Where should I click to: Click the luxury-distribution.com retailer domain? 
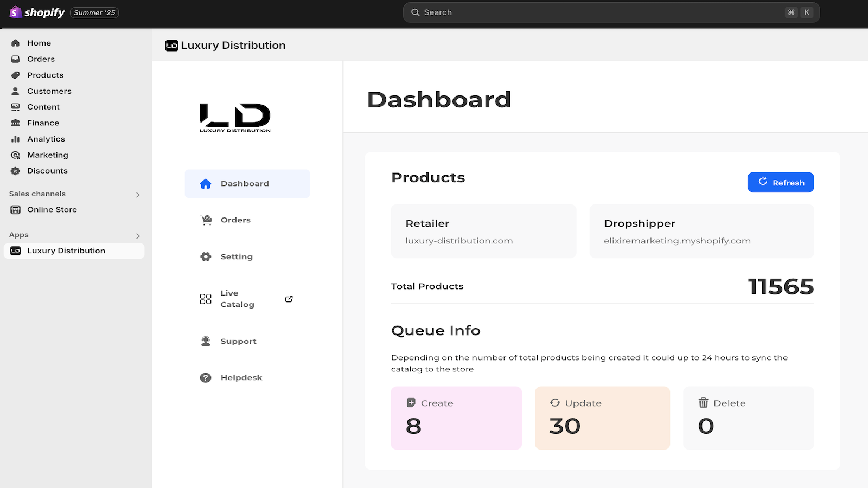[459, 241]
